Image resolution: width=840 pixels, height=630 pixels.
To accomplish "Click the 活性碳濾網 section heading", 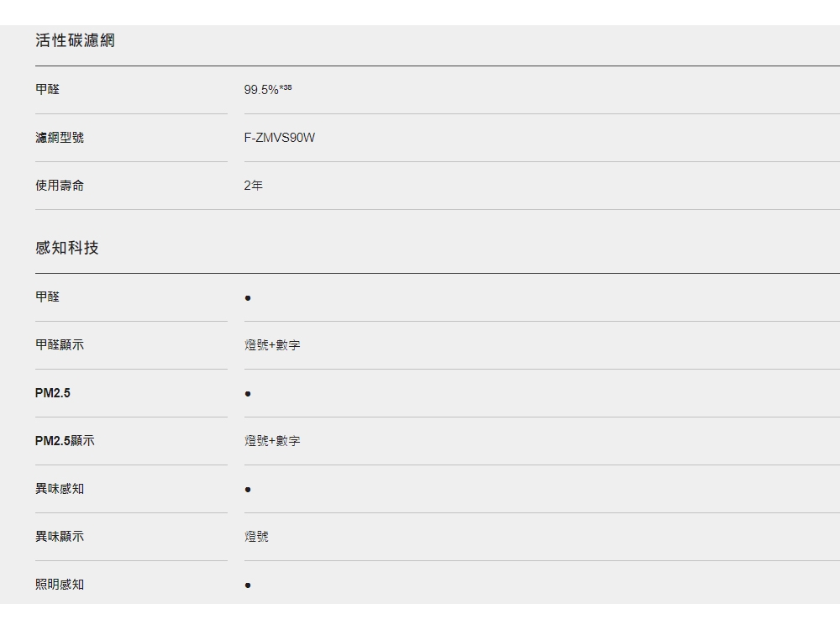I will tap(75, 40).
